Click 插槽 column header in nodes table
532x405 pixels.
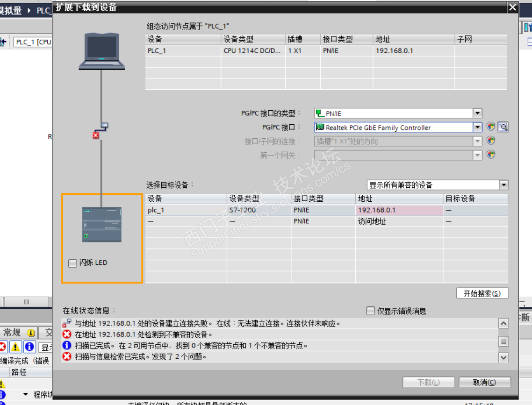pos(302,39)
